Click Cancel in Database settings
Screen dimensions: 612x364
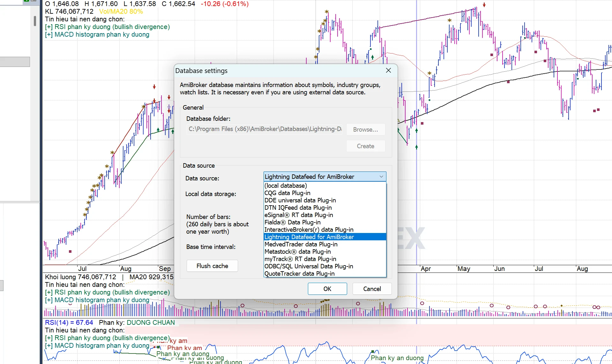(372, 289)
